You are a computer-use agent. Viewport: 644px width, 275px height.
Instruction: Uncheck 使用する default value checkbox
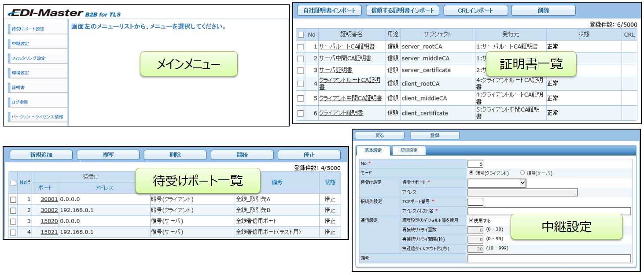[471, 220]
